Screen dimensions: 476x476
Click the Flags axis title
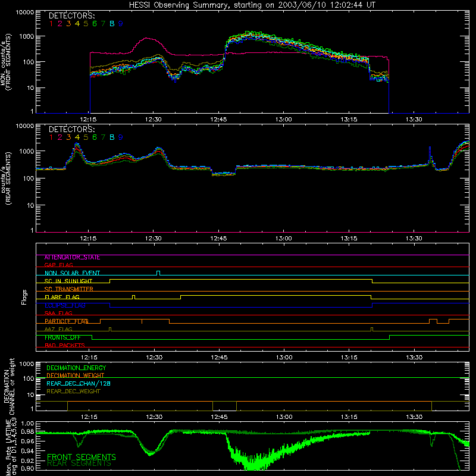tap(24, 297)
